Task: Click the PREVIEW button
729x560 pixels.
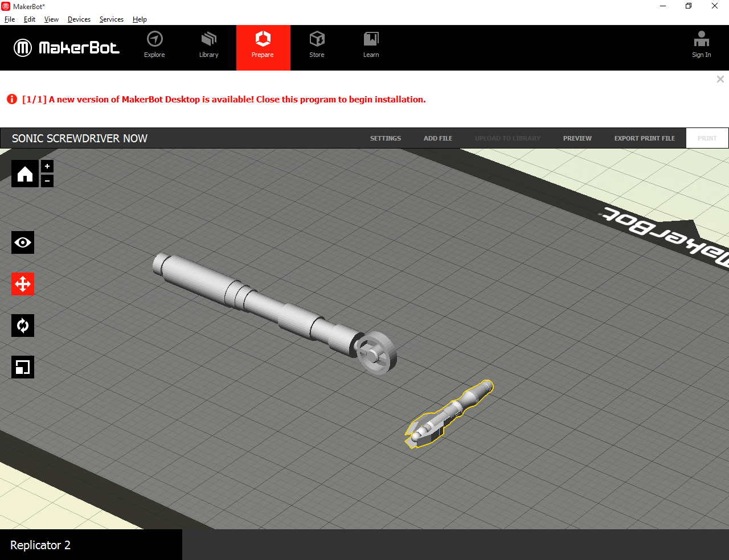Action: tap(578, 138)
